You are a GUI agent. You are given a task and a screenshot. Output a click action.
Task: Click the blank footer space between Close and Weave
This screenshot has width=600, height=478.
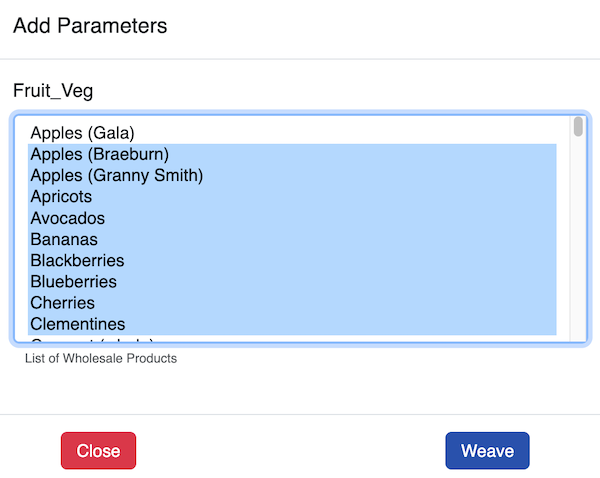(x=290, y=451)
